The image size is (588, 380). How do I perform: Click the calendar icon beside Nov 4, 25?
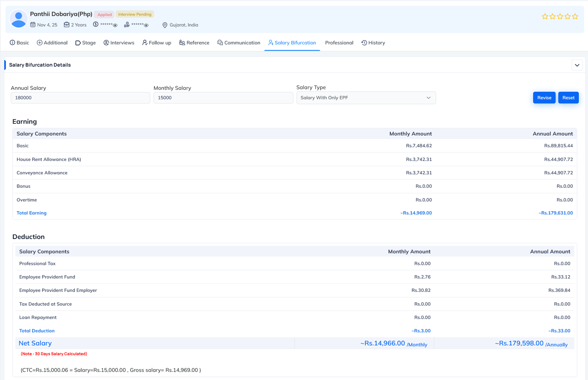(x=33, y=25)
